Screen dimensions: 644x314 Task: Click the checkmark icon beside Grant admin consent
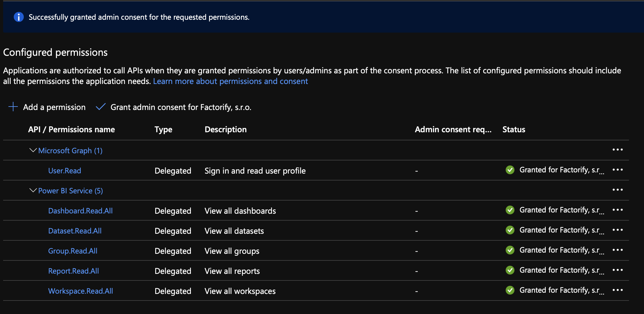(100, 107)
